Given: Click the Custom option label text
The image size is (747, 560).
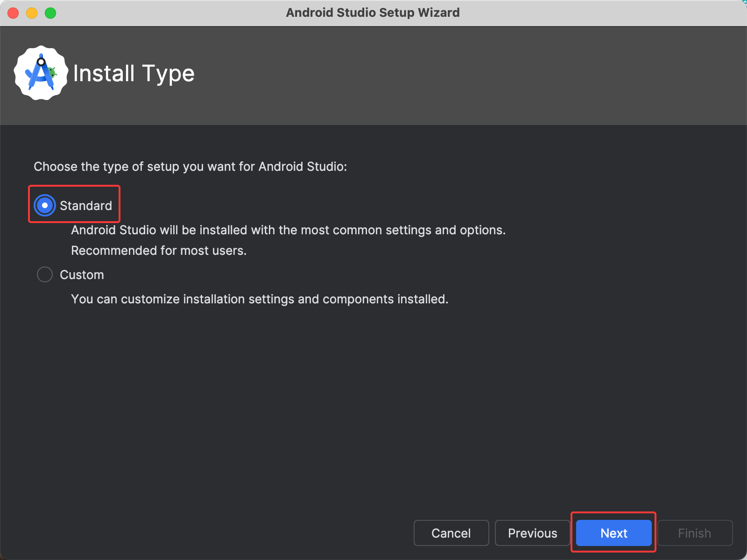Looking at the screenshot, I should (82, 275).
